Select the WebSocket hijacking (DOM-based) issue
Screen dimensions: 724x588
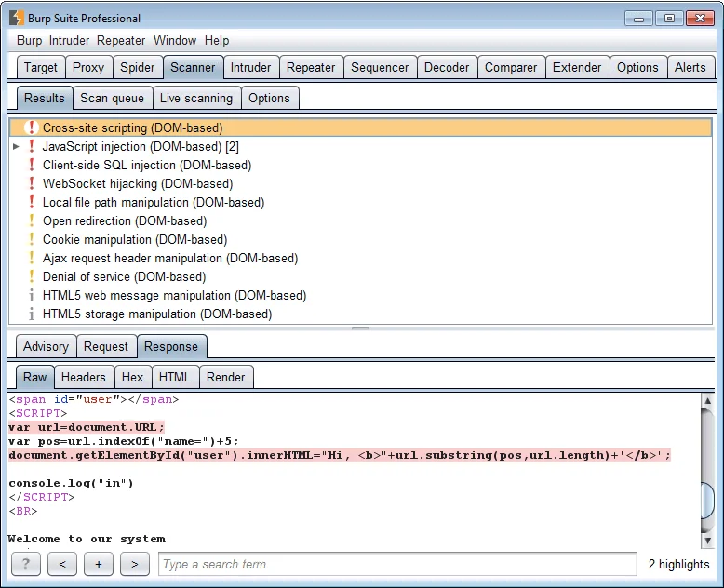[x=360, y=183]
